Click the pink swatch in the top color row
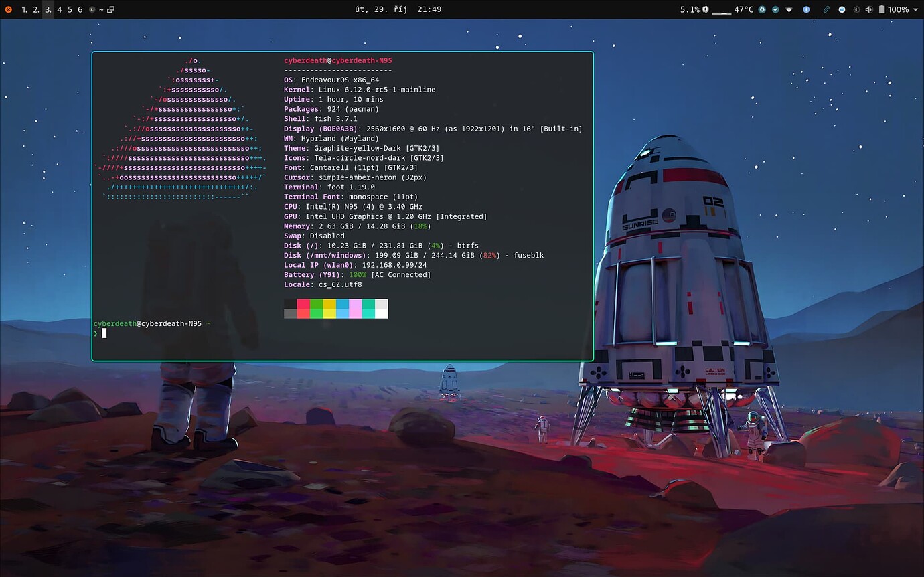This screenshot has height=577, width=924. (356, 304)
